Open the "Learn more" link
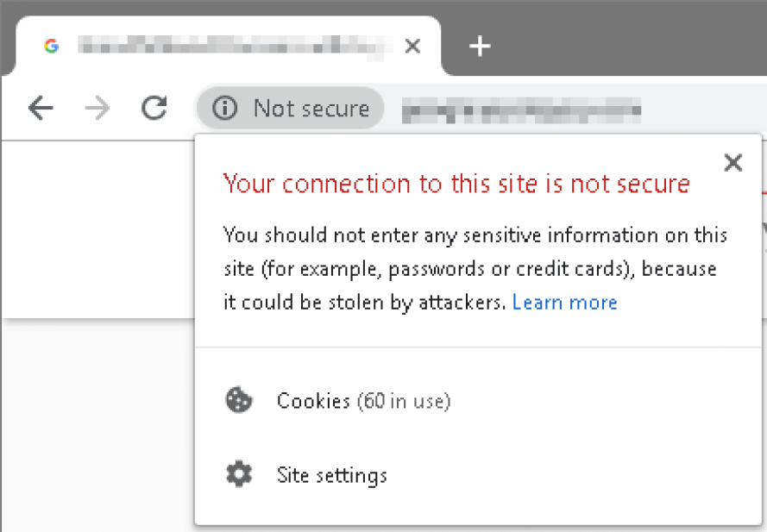The image size is (767, 532). 564,303
